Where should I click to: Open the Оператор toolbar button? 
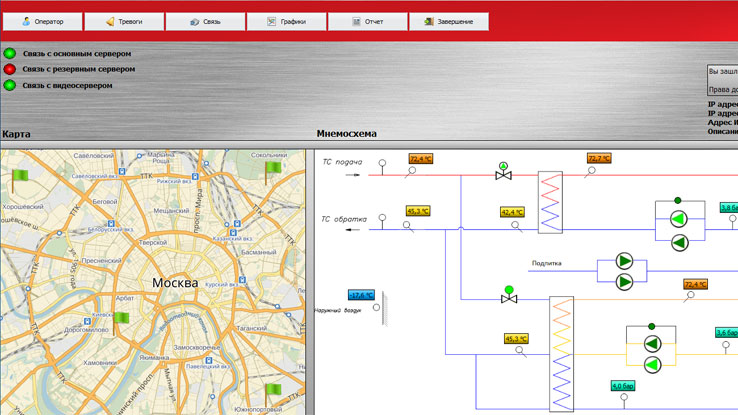42,22
